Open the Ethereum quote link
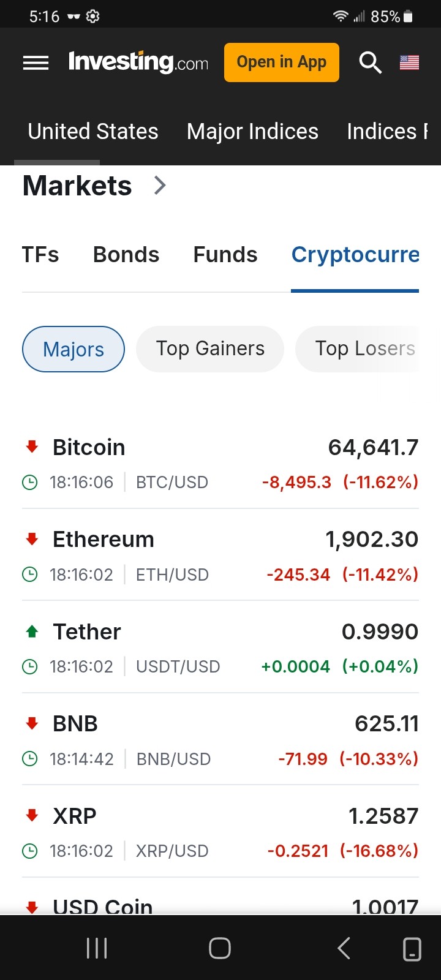441x980 pixels. pos(104,540)
